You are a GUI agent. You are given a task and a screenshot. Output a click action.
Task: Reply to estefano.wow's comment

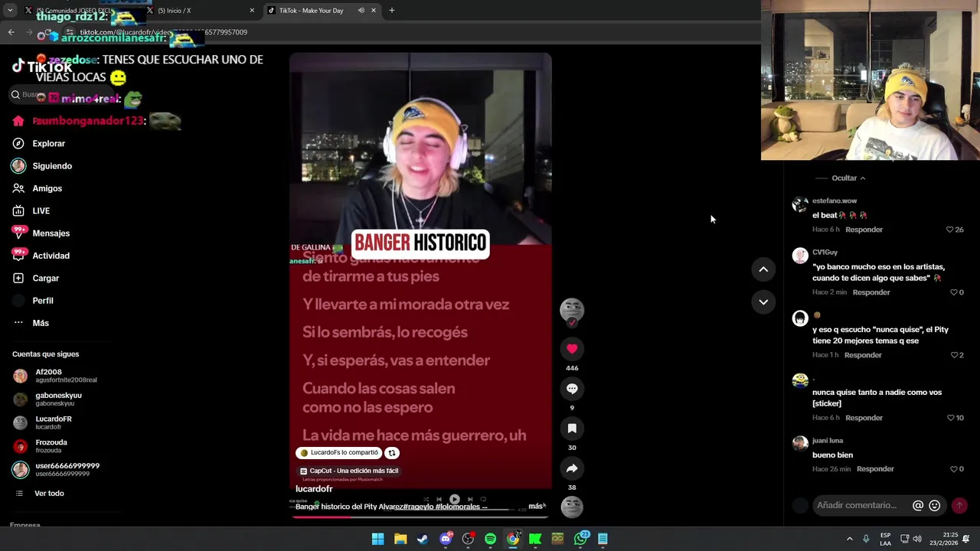(x=864, y=230)
